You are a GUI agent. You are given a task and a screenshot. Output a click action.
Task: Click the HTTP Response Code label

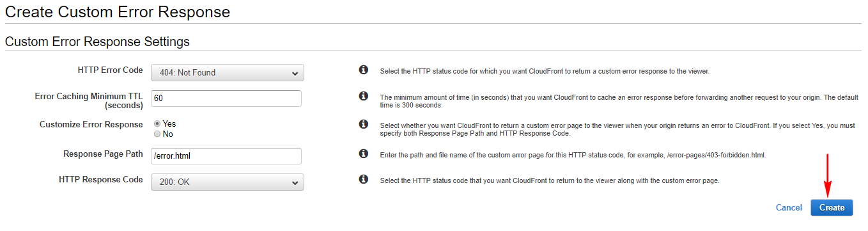point(100,179)
